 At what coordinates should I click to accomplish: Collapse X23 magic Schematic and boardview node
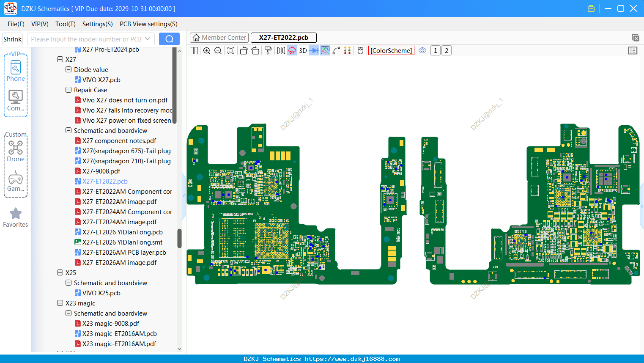click(69, 313)
